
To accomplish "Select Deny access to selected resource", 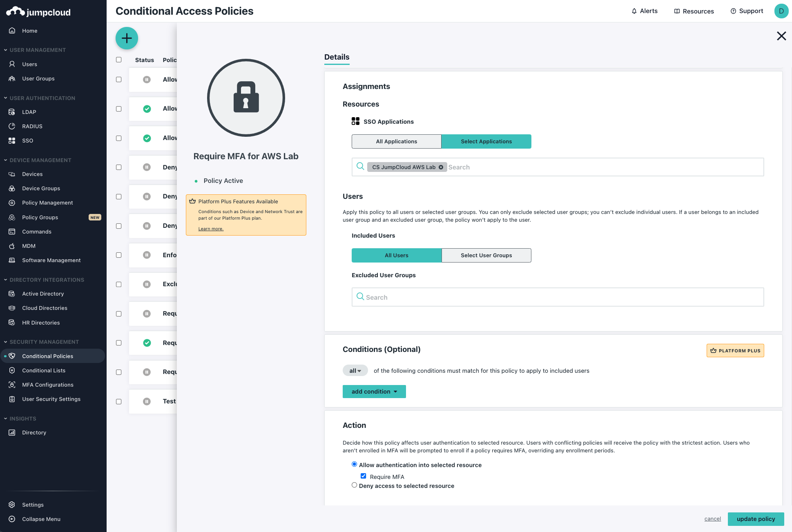I will coord(354,485).
